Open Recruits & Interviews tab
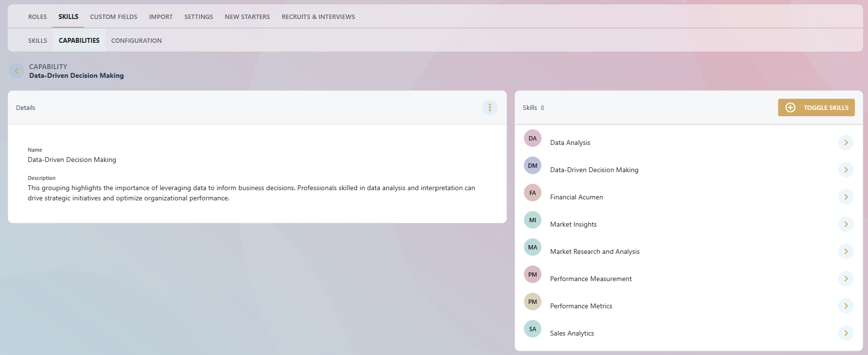This screenshot has height=355, width=868. click(x=318, y=17)
